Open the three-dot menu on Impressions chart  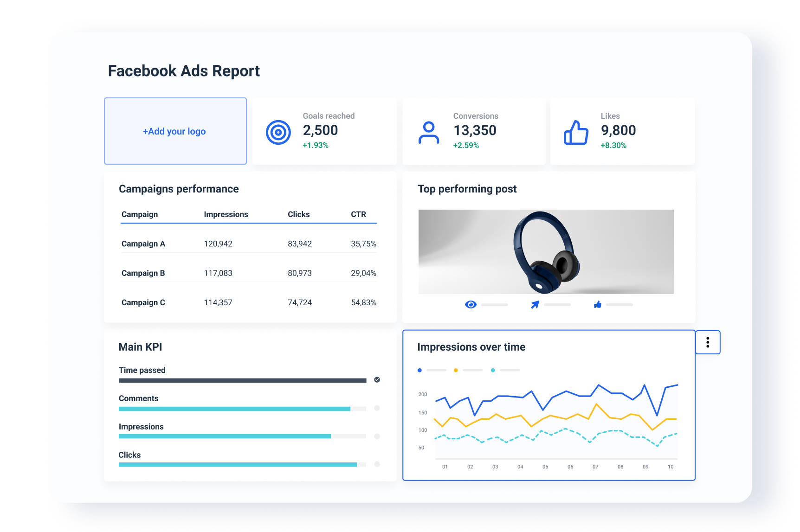[708, 342]
